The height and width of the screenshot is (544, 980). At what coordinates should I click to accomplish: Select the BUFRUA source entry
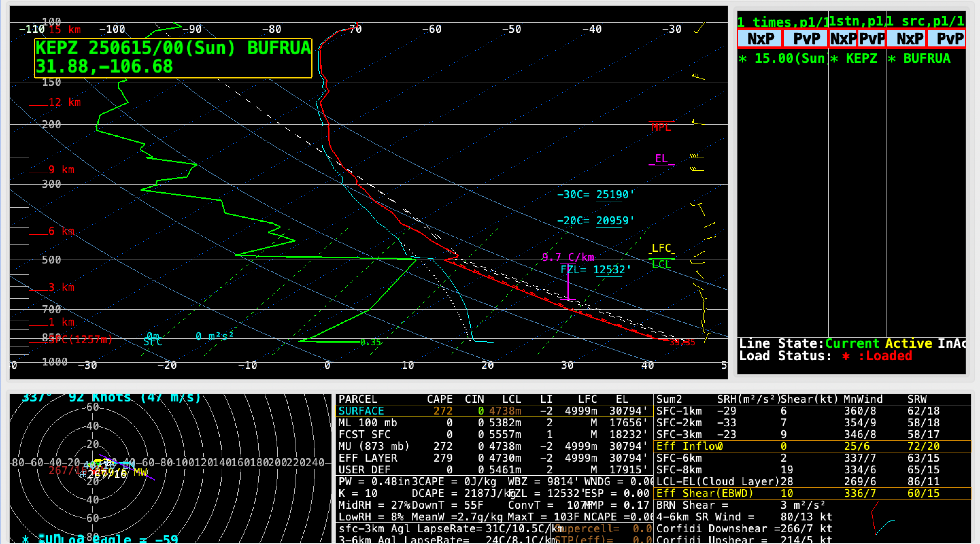point(919,59)
